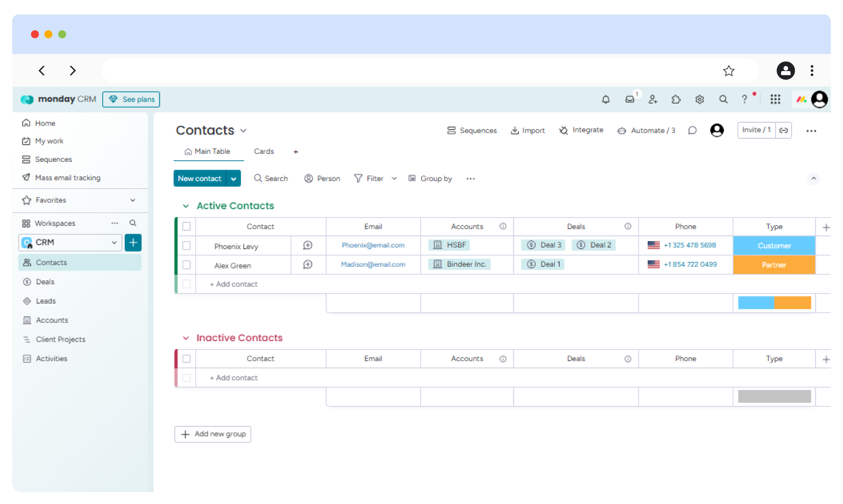Image resolution: width=843 pixels, height=504 pixels.
Task: Click the See plans button
Action: point(131,100)
